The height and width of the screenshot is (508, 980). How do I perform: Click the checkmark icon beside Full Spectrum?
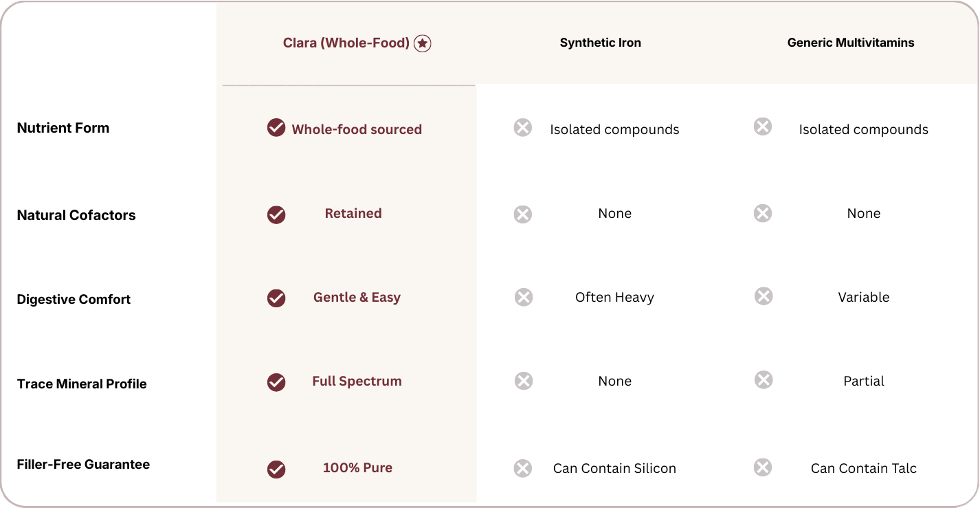[x=276, y=382]
